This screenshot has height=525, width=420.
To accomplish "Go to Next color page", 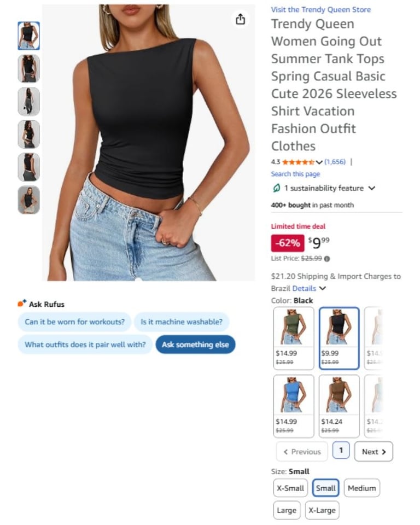I will tap(374, 452).
